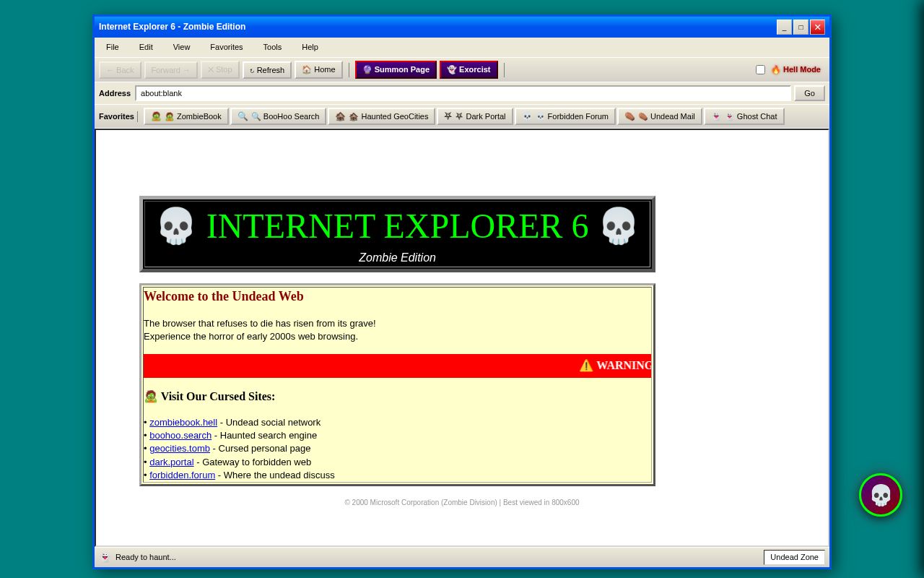Follow the forbidden.forum link
924x578 pixels.
click(182, 475)
